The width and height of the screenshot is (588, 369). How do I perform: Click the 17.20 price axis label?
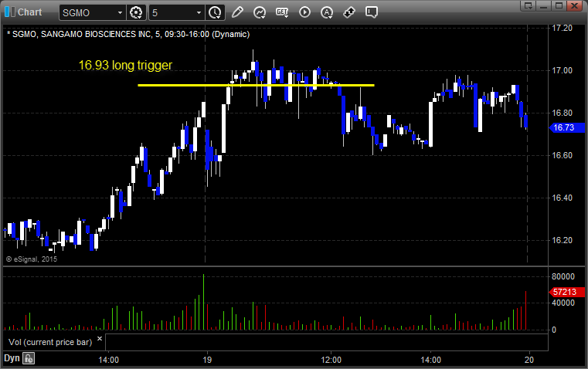tap(563, 28)
